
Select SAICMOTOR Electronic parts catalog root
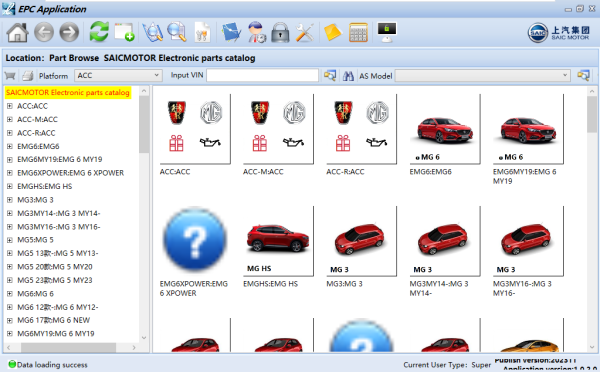click(68, 93)
